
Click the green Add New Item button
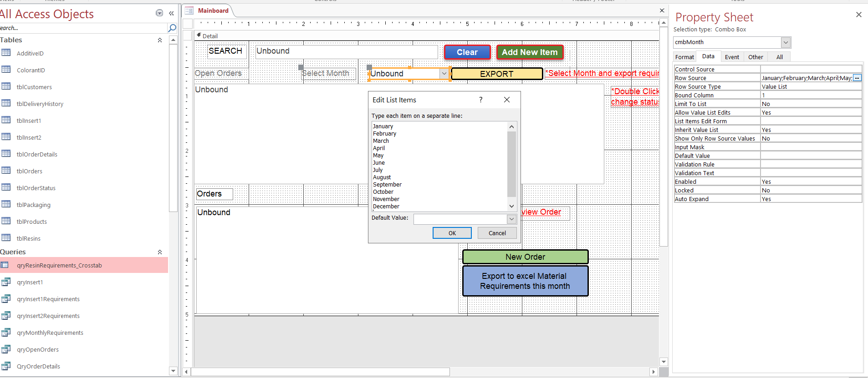(x=530, y=52)
